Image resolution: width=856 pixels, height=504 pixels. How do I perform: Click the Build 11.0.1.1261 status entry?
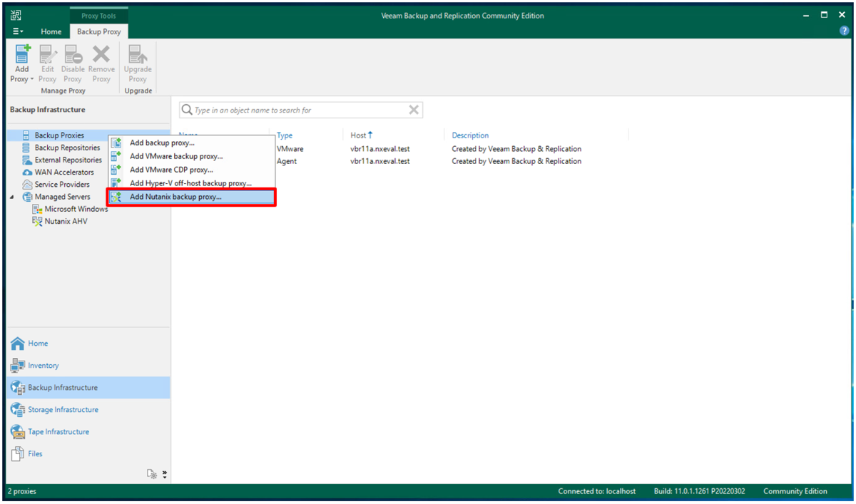click(x=699, y=491)
